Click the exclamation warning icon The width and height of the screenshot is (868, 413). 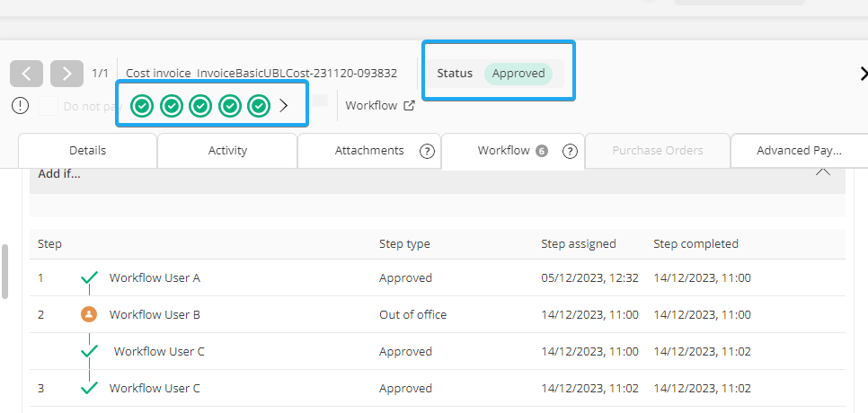[21, 106]
